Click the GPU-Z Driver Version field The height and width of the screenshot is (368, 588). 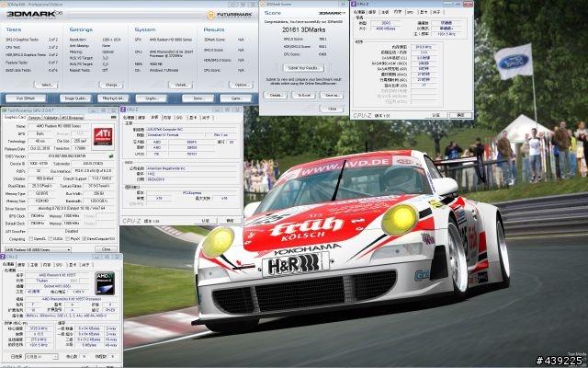(x=72, y=209)
